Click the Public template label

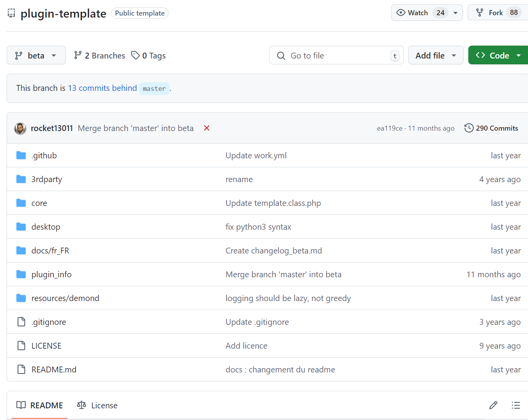click(x=140, y=13)
